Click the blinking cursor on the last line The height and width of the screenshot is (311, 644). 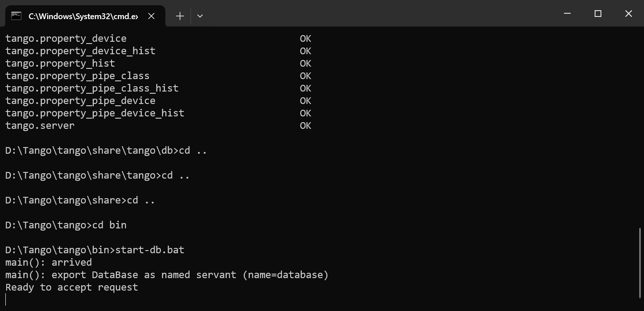[6, 300]
